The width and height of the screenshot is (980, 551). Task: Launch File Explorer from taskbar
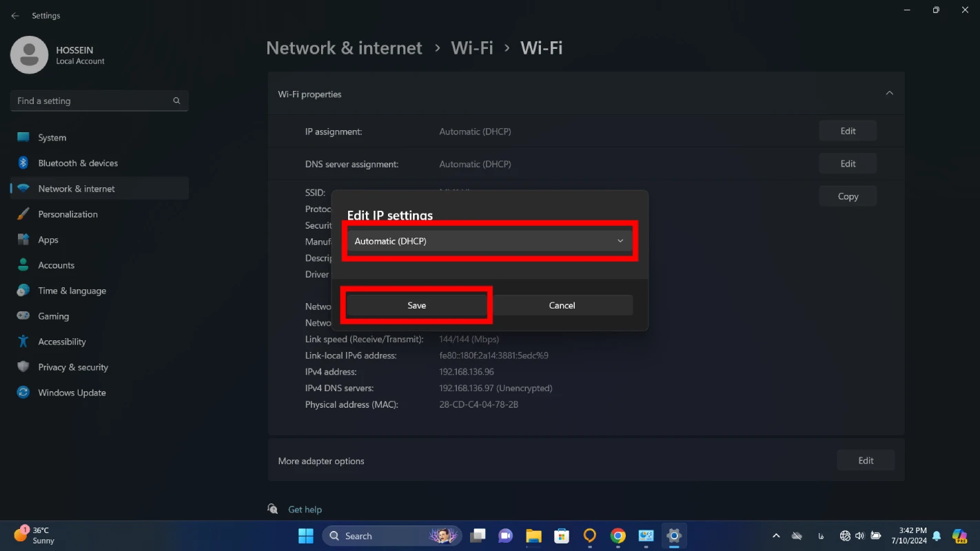pos(533,536)
